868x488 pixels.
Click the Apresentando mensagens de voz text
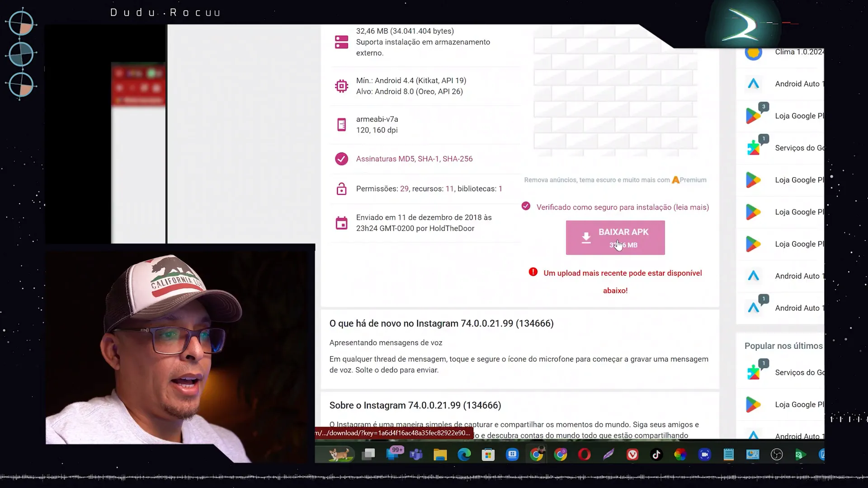(x=386, y=343)
